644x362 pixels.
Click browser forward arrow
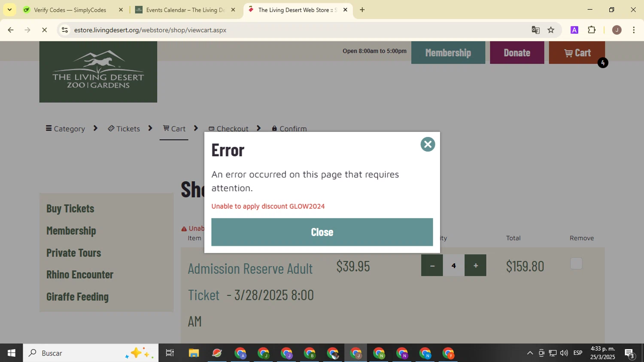click(27, 30)
